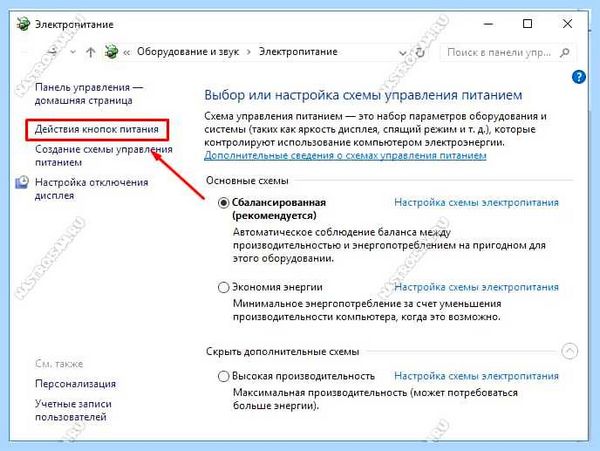Configure the Сбалансированная scheme settings link
The width and height of the screenshot is (600, 451).
click(x=476, y=202)
